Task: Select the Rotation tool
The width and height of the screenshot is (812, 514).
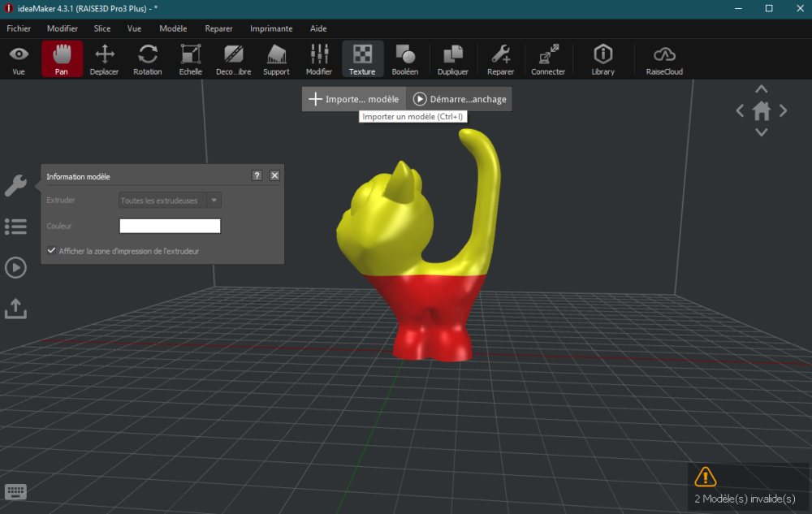Action: click(x=148, y=59)
